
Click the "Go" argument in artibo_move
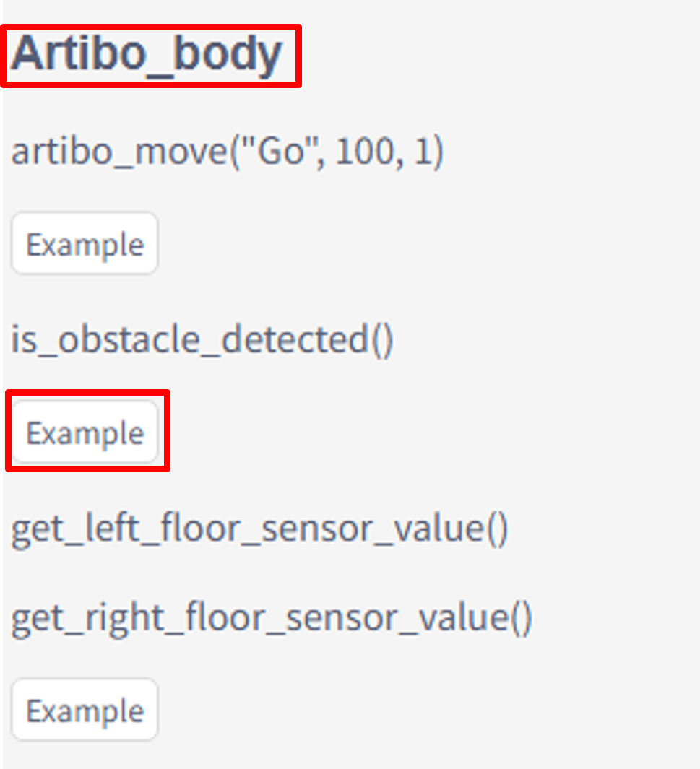284,152
